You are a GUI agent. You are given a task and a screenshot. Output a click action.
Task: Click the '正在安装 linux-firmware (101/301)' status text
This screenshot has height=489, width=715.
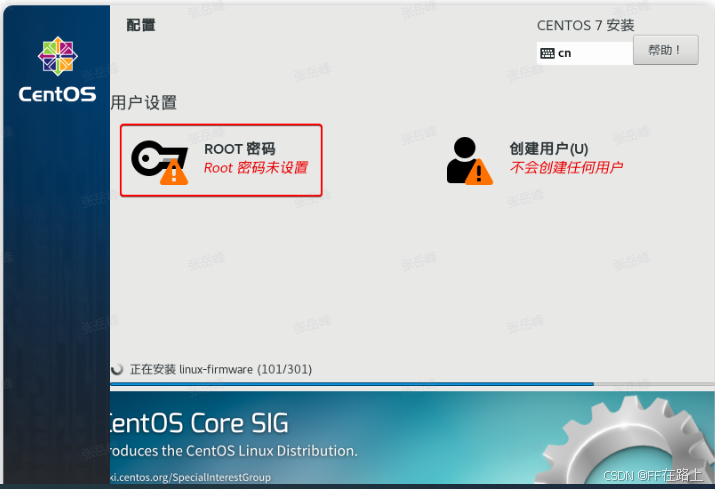point(221,369)
